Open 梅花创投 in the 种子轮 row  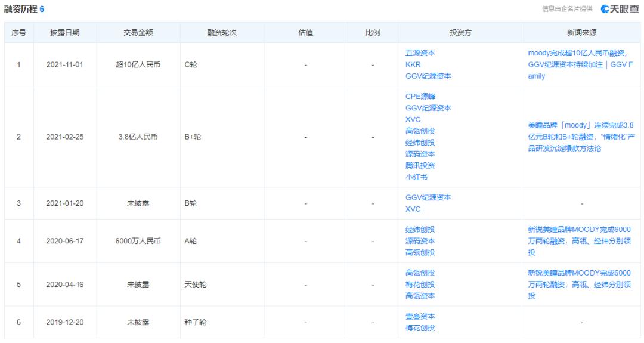420,328
